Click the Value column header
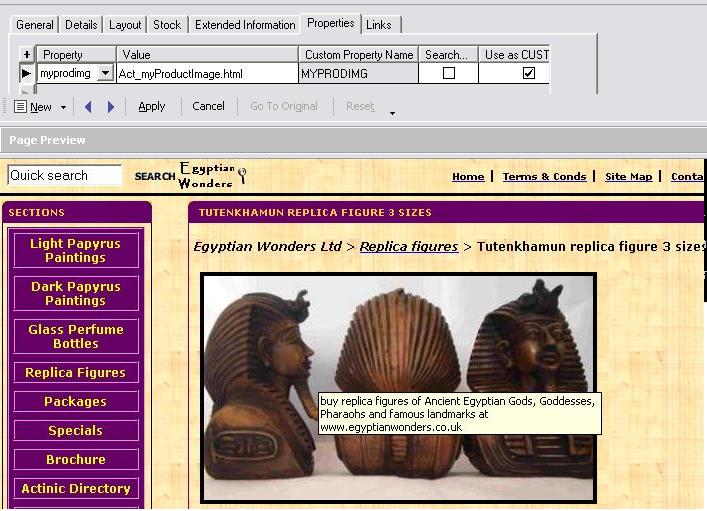707x511 pixels. click(x=207, y=55)
